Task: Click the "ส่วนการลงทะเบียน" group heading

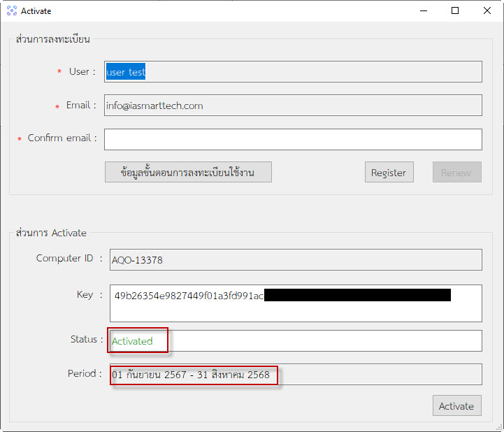Action: tap(53, 39)
